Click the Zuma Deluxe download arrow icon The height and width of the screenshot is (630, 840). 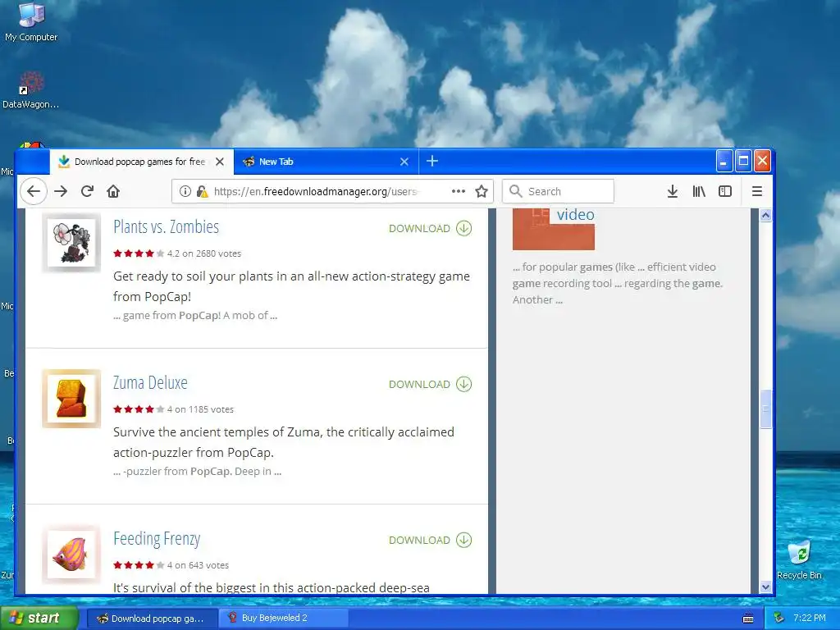[464, 384]
